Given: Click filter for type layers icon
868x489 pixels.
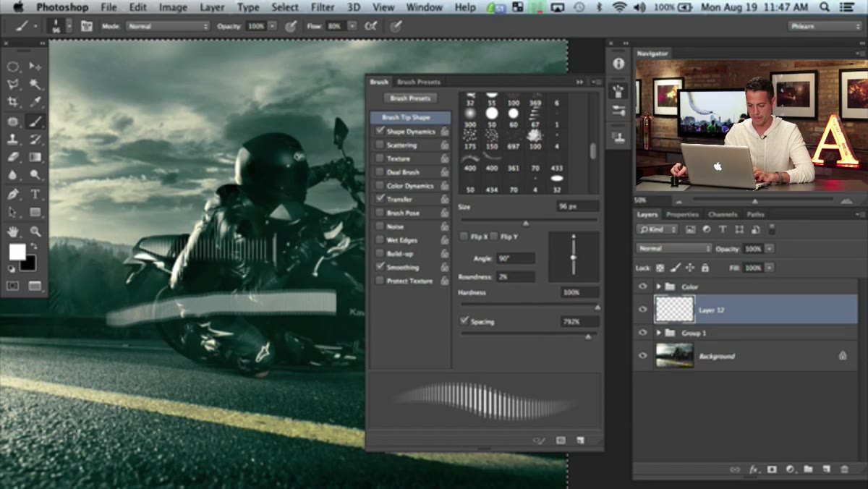Looking at the screenshot, I should [x=723, y=229].
